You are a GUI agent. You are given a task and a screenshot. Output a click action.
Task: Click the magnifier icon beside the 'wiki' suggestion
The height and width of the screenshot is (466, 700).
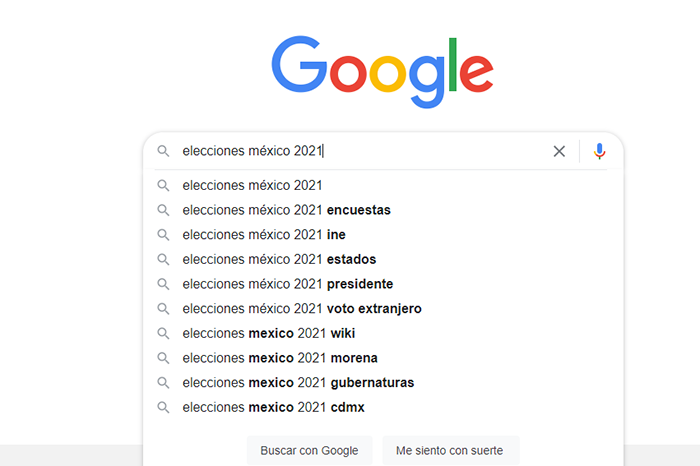(163, 333)
